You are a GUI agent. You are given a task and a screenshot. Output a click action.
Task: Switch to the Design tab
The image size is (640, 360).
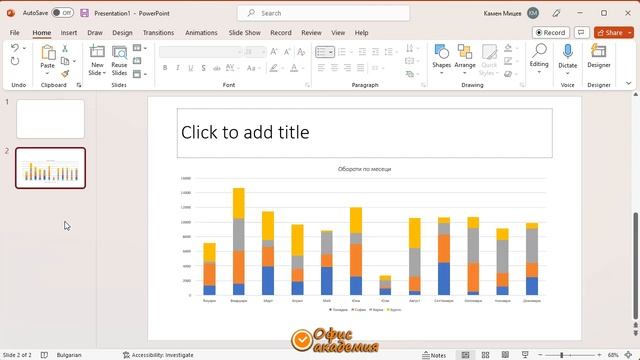click(122, 33)
